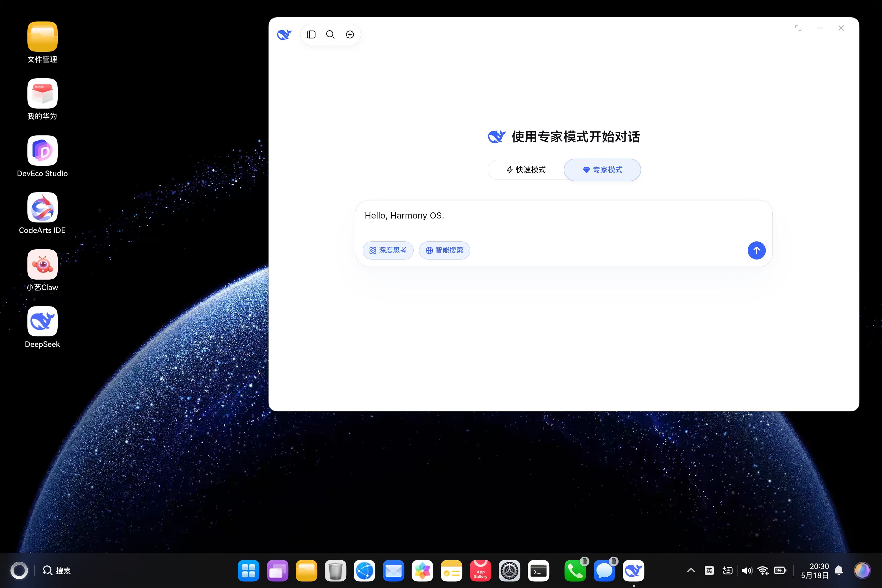Viewport: 882px width, 588px height.
Task: Open 小艺Claw desktop app
Action: coord(42,270)
